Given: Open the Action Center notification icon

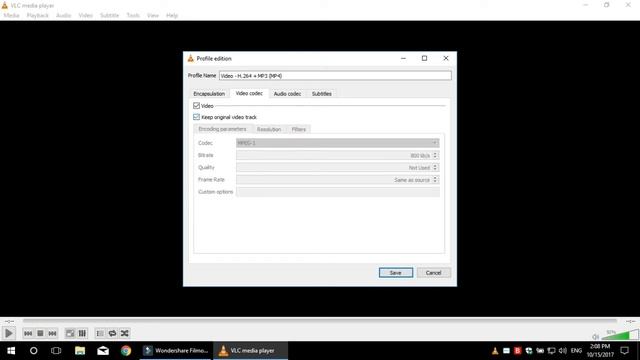Looking at the screenshot, I should pyautogui.click(x=624, y=351).
